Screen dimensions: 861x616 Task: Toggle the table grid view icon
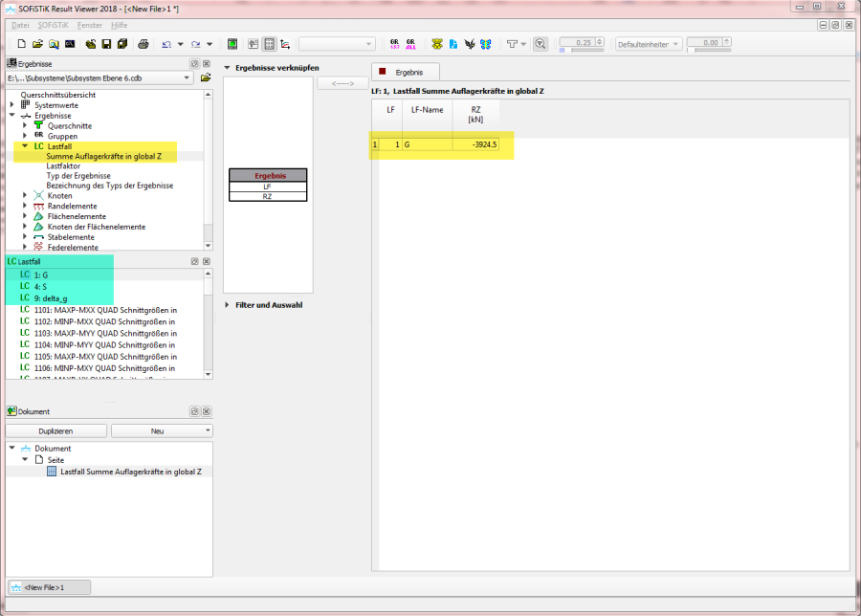tap(268, 44)
